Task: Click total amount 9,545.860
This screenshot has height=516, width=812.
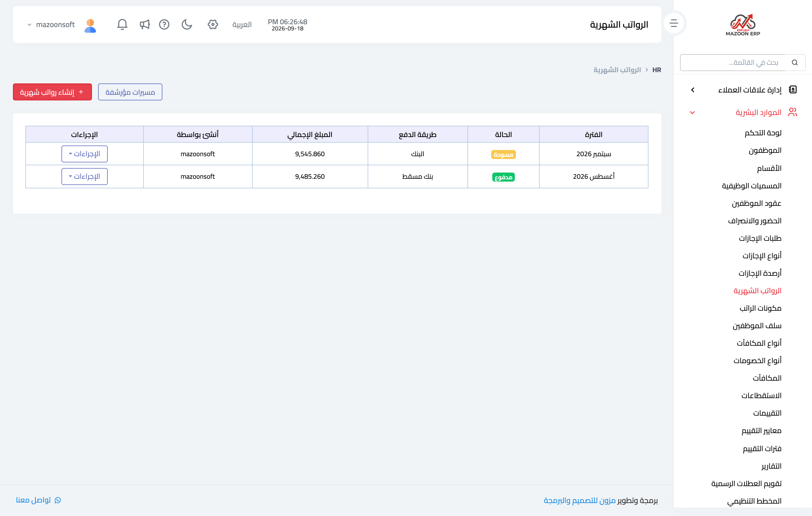Action: (310, 154)
